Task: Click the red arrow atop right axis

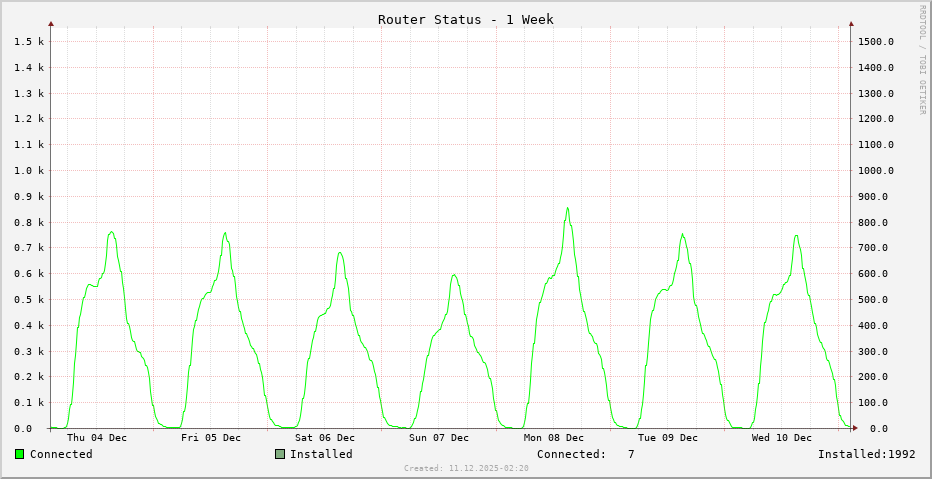Action: click(851, 23)
